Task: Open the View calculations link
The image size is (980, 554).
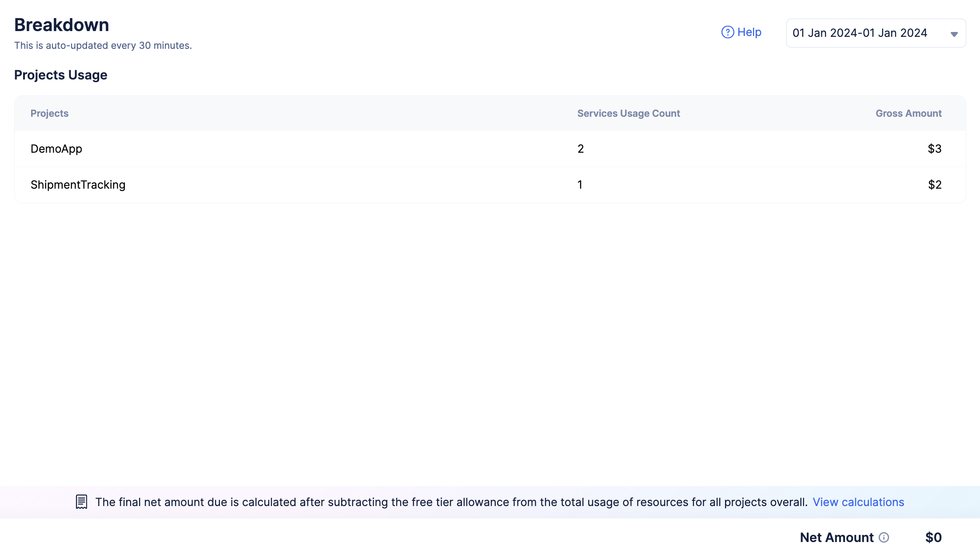Action: pos(858,502)
